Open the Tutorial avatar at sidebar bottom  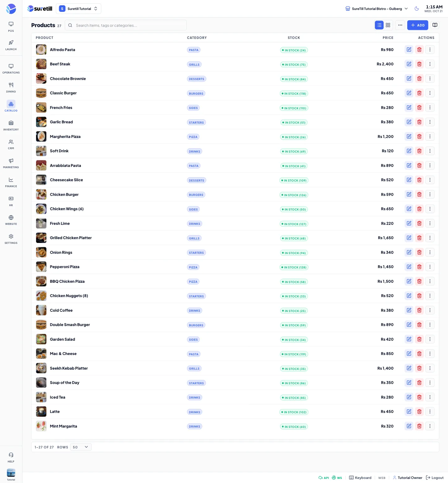(11, 474)
